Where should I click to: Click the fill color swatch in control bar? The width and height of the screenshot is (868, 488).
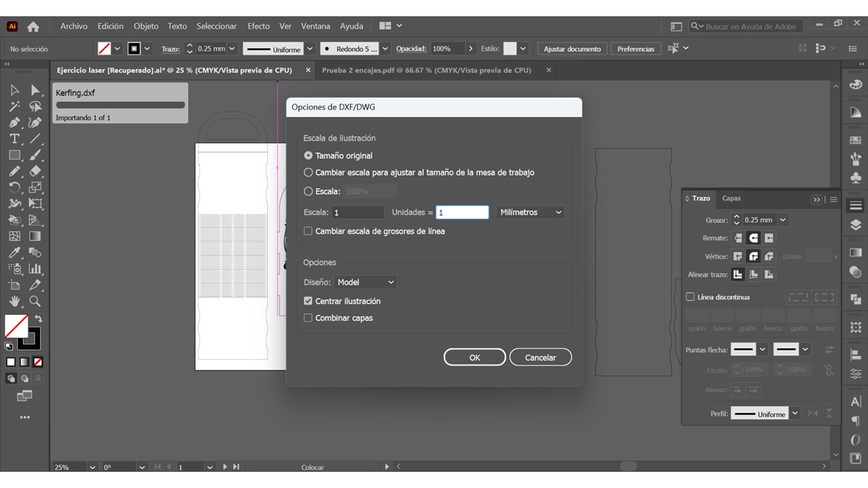[104, 49]
